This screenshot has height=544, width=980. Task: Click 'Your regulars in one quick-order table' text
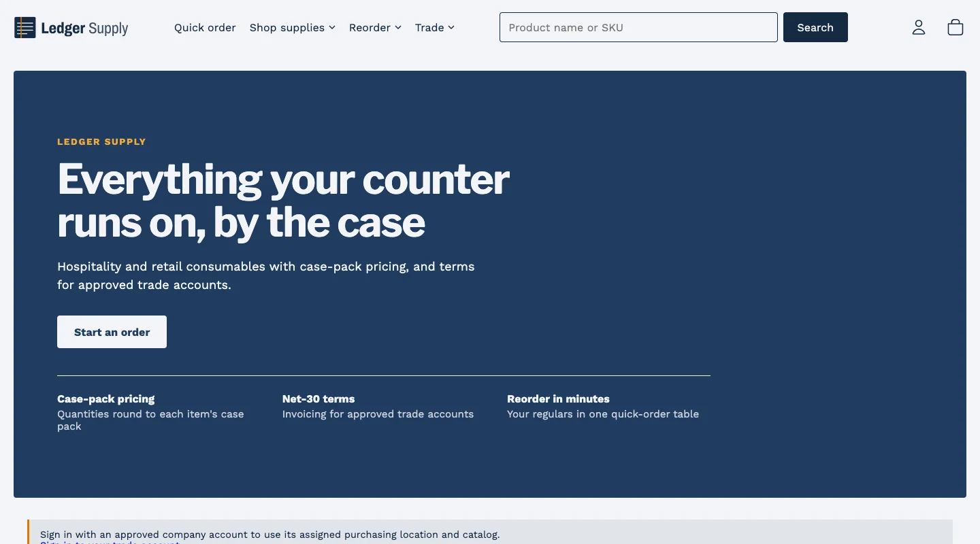tap(603, 414)
